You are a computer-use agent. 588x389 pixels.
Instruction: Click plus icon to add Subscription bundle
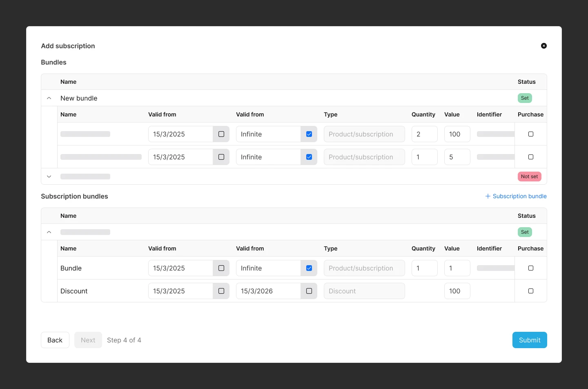coord(488,196)
